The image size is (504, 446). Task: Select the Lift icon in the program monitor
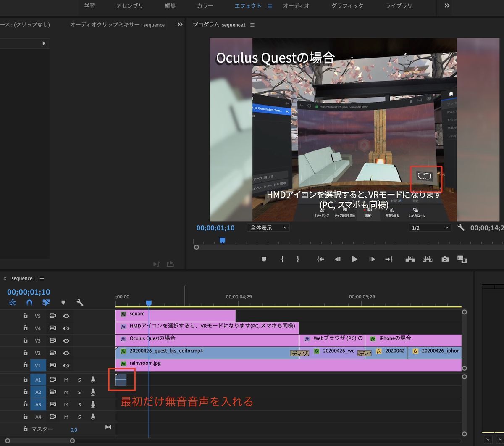pos(410,259)
